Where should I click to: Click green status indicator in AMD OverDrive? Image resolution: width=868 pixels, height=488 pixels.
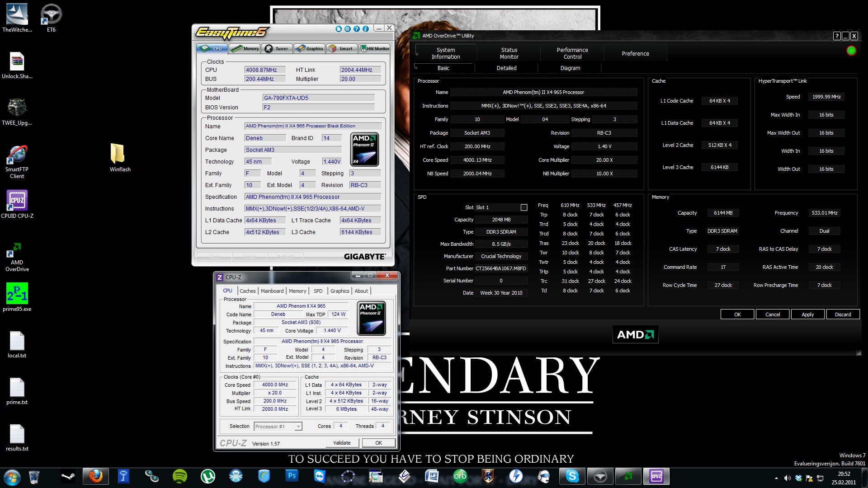[851, 51]
